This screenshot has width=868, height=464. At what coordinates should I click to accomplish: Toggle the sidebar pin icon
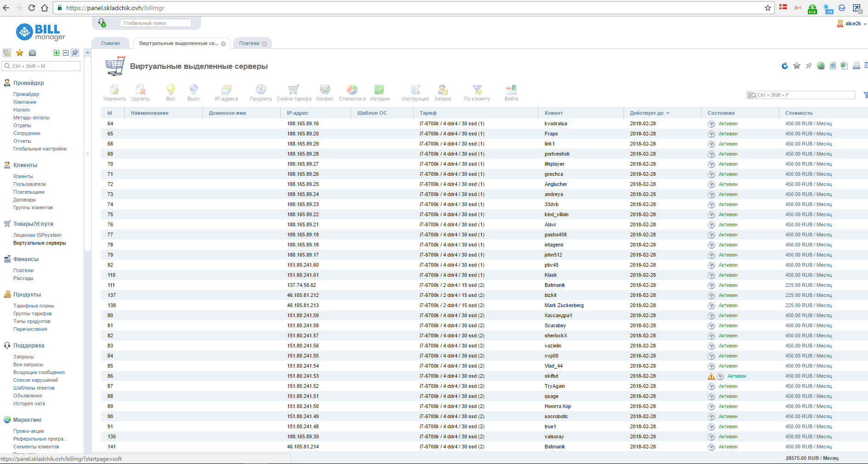[75, 53]
